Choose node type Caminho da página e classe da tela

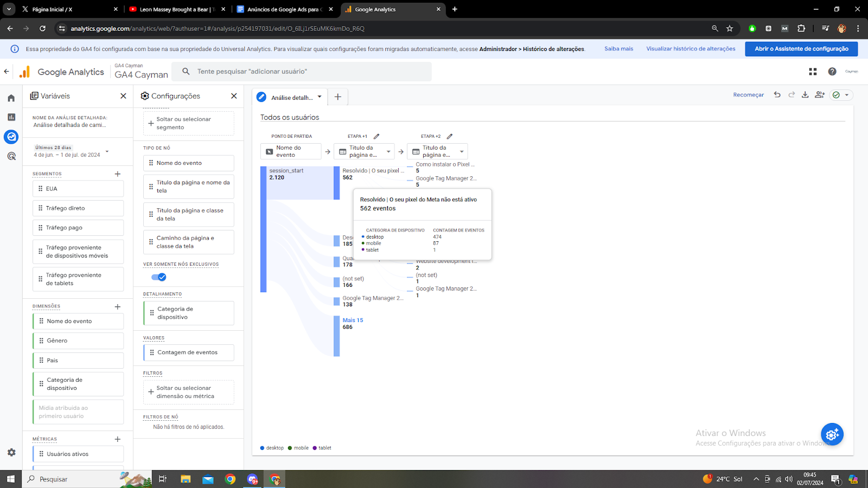(x=189, y=242)
